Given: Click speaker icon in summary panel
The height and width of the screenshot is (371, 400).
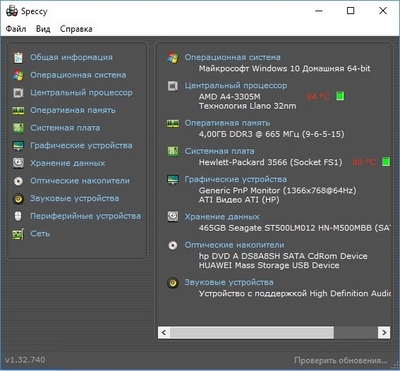Looking at the screenshot, I should pyautogui.click(x=173, y=283).
